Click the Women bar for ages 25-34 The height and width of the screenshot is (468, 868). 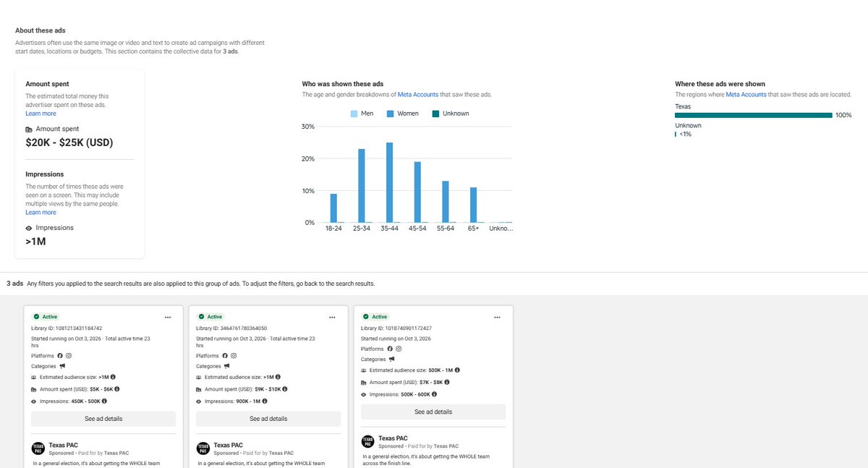pyautogui.click(x=362, y=185)
